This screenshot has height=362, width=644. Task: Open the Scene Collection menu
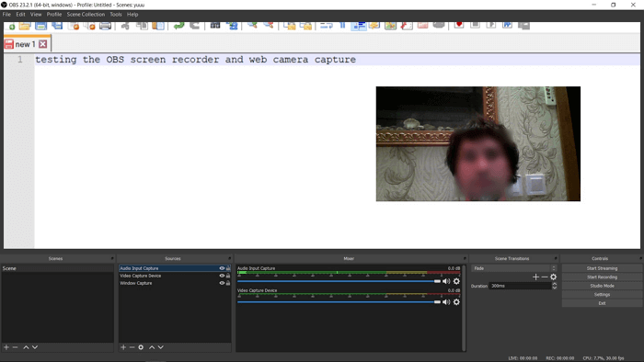[x=86, y=15]
